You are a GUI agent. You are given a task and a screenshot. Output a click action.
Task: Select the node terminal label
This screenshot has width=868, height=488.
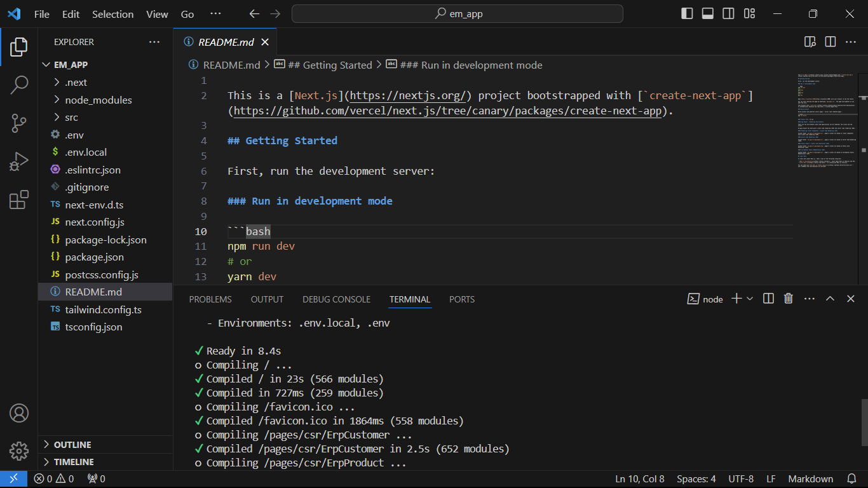click(706, 299)
